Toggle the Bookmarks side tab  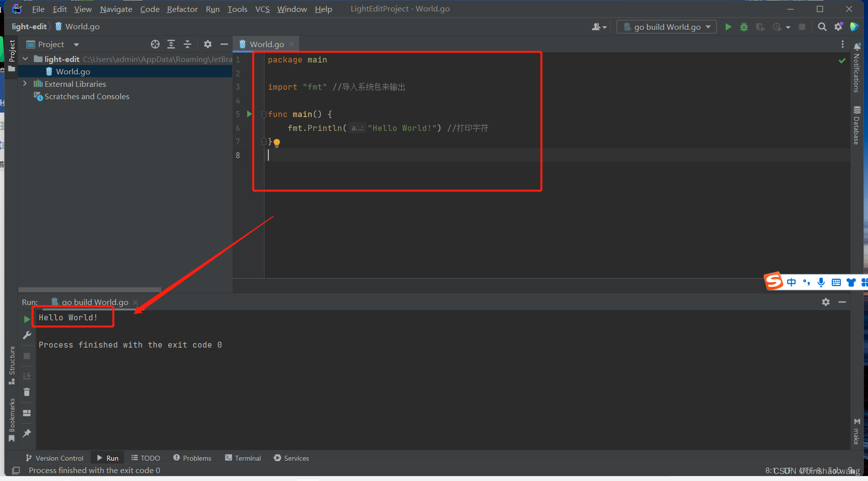12,420
